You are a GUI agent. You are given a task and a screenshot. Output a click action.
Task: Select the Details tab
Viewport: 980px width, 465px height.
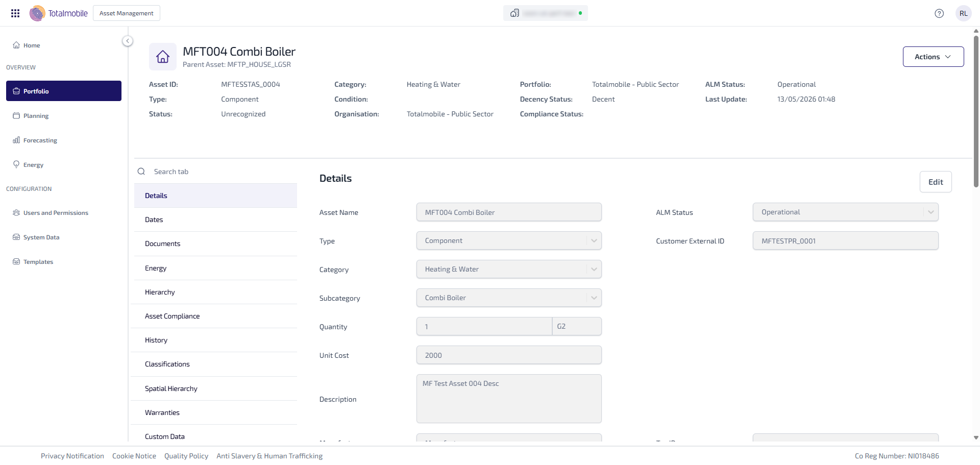pyautogui.click(x=215, y=195)
